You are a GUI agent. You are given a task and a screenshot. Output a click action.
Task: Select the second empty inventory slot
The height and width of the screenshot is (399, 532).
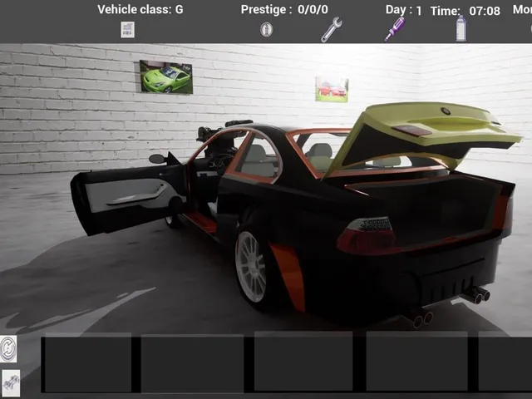coord(192,363)
